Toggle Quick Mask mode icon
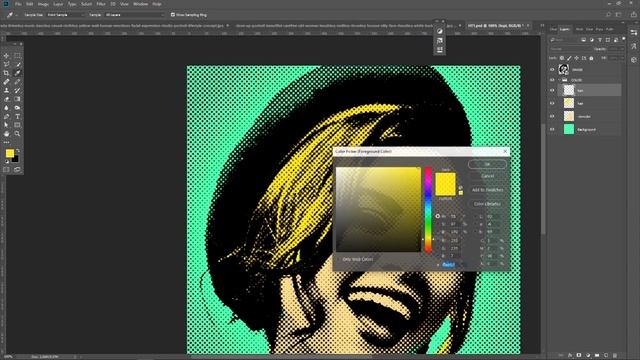This screenshot has width=640, height=360. 6,169
